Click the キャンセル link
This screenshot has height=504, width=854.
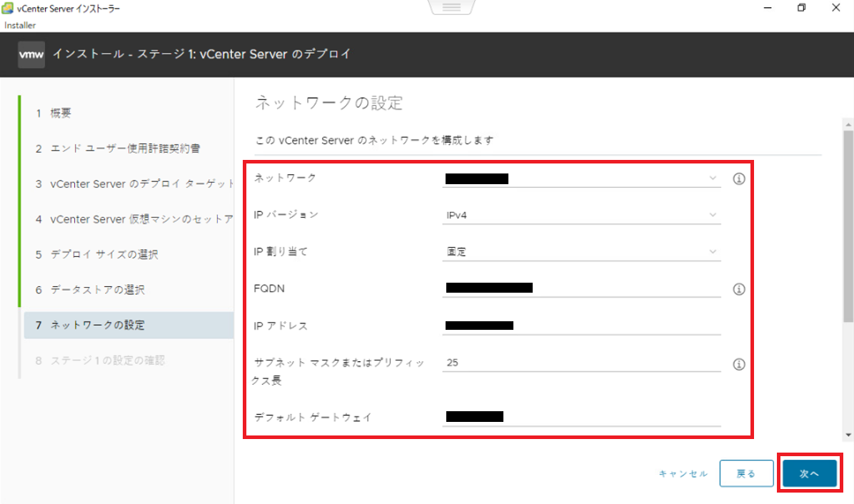683,473
